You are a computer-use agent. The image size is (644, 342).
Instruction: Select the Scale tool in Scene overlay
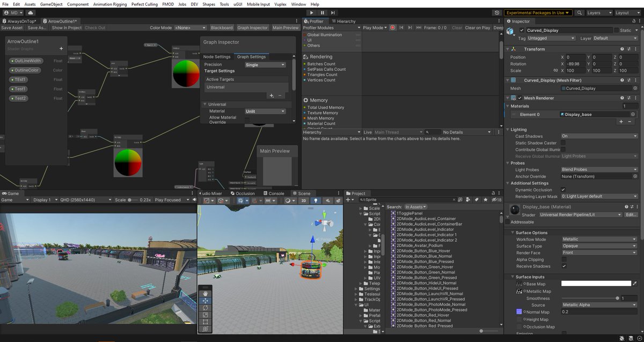tap(205, 315)
